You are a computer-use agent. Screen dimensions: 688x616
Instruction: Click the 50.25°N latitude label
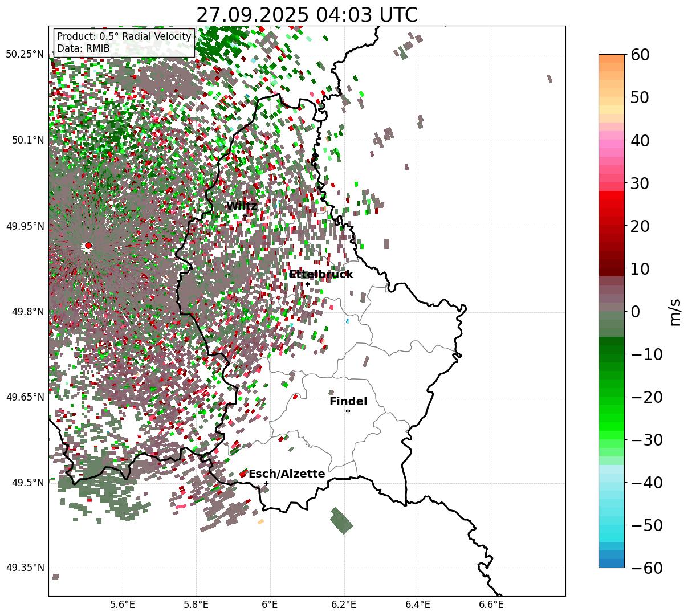(25, 55)
